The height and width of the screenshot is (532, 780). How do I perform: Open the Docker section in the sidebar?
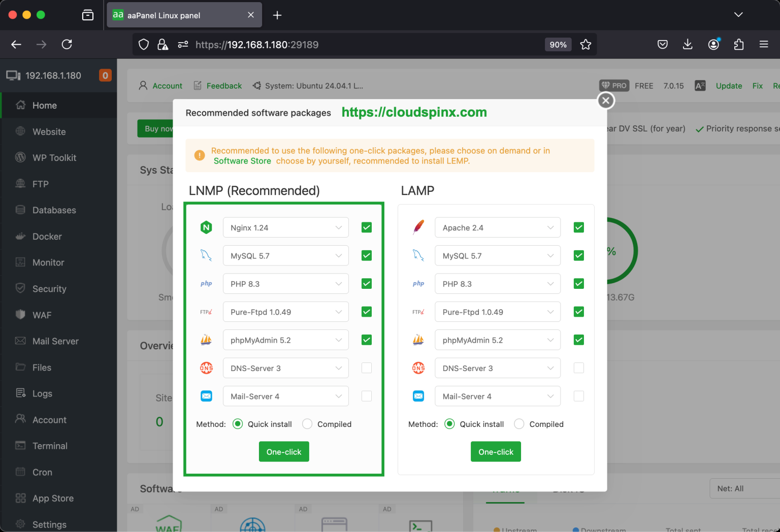point(46,236)
